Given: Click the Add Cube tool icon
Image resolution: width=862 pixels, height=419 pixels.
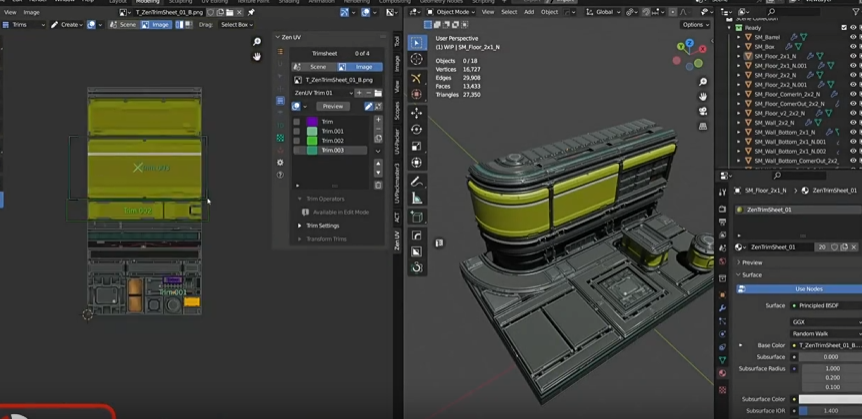Looking at the screenshot, I should (417, 217).
